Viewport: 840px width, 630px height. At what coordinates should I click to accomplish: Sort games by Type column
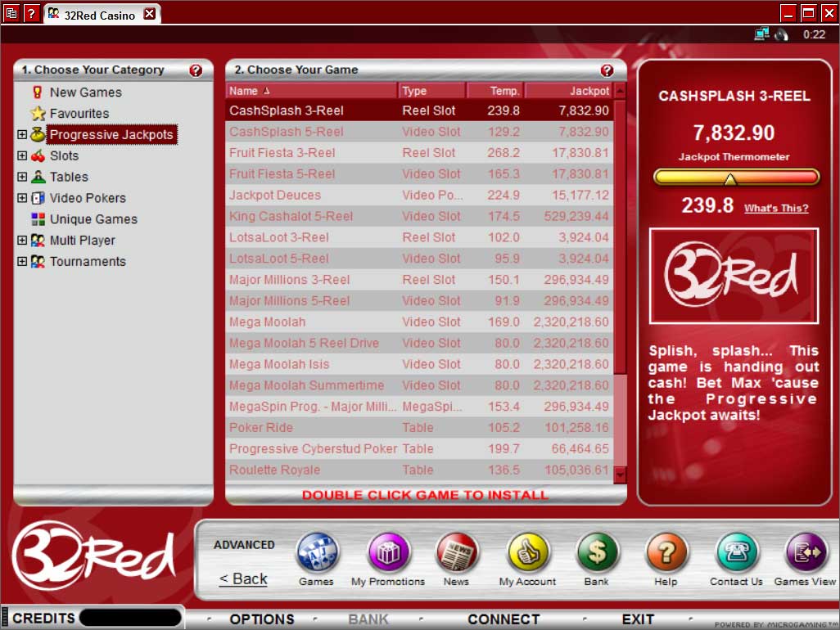pyautogui.click(x=431, y=91)
